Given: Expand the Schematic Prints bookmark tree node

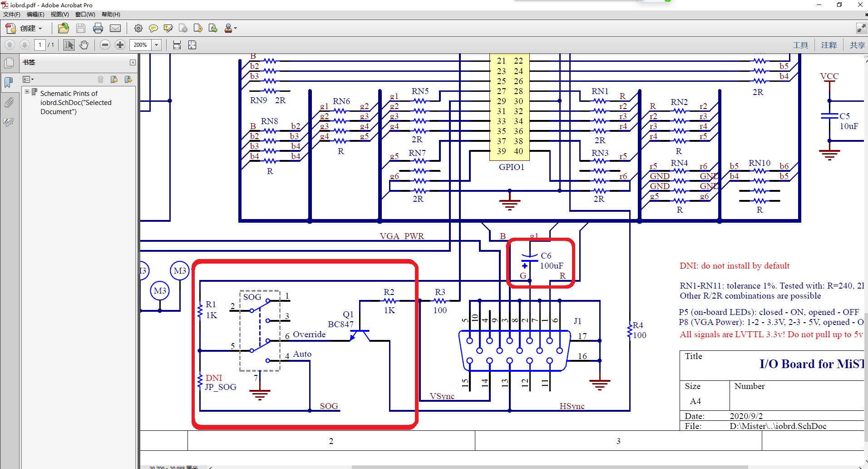Looking at the screenshot, I should point(27,92).
